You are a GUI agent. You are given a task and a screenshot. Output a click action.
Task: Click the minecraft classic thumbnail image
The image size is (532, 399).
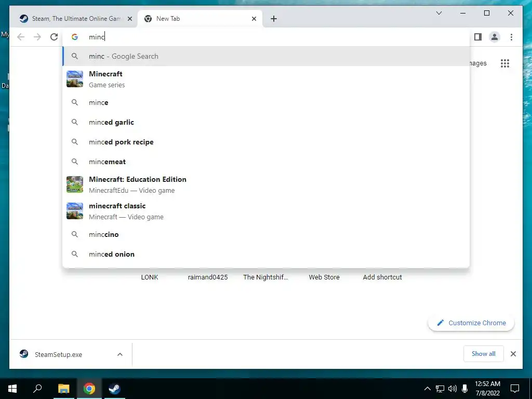pyautogui.click(x=75, y=211)
